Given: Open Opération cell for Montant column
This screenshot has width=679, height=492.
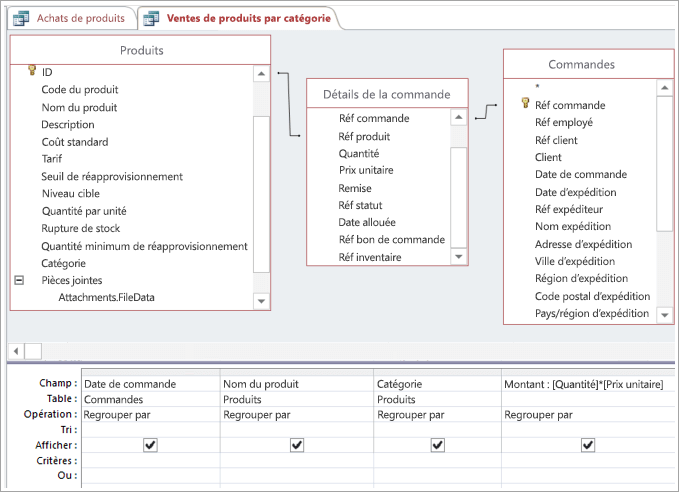Looking at the screenshot, I should point(588,414).
